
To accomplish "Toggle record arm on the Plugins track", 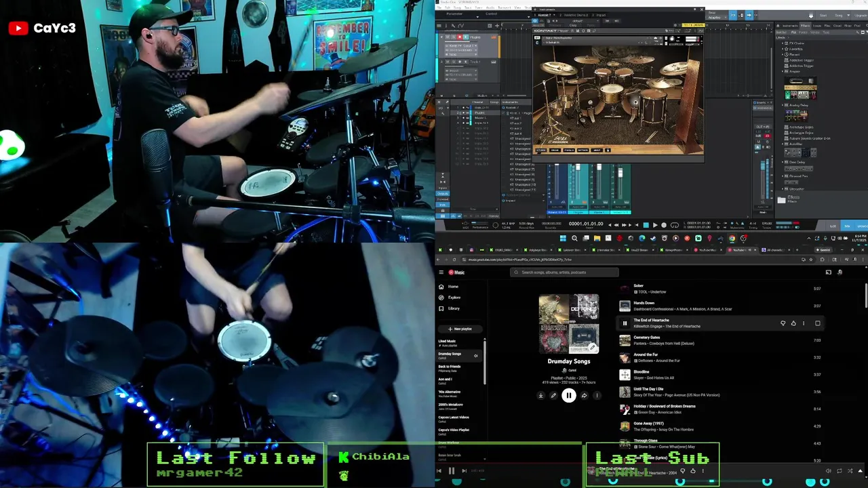I will (x=460, y=37).
